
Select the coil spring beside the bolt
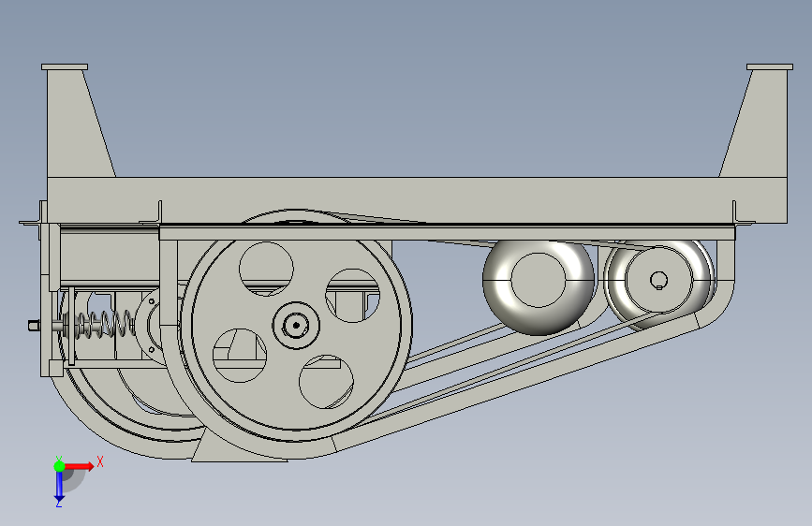click(x=106, y=325)
